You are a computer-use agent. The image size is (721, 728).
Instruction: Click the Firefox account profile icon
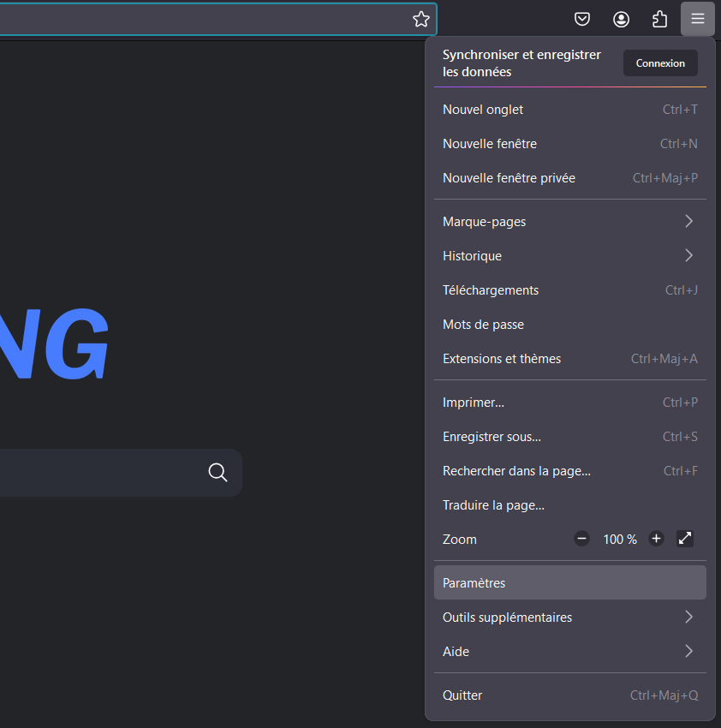pos(621,19)
